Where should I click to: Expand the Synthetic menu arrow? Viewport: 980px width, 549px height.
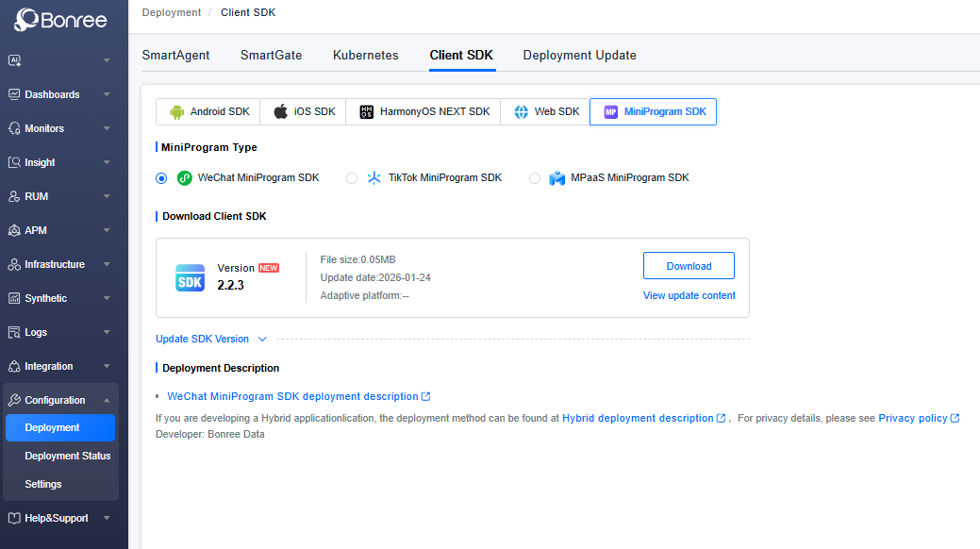[x=107, y=298]
